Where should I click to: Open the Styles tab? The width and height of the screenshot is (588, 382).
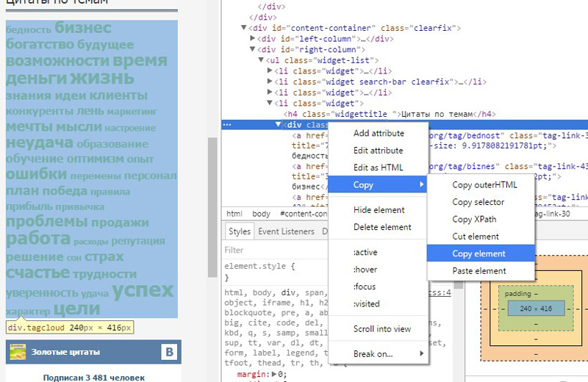(x=239, y=231)
